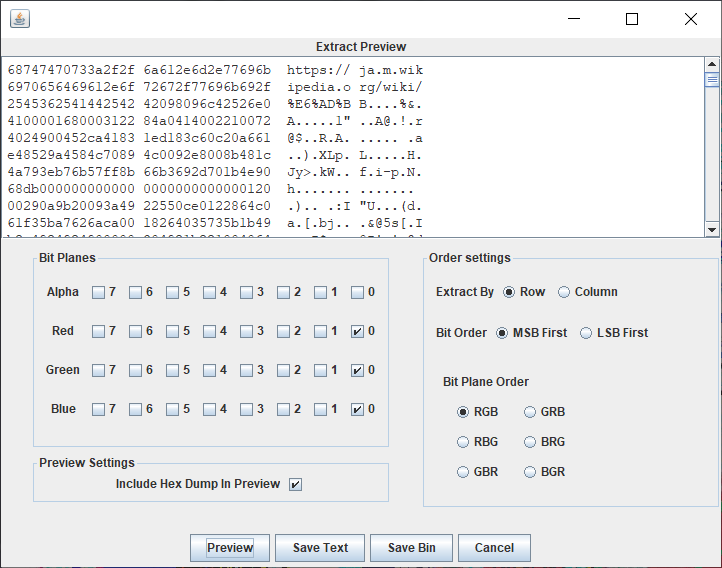
Task: Click decoded text 'ipedia.o' in preview
Action: (x=319, y=87)
